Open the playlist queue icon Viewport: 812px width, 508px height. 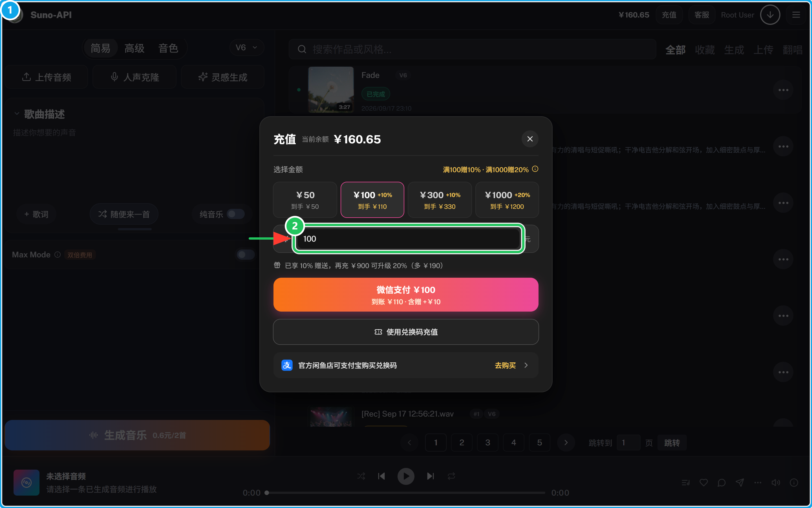point(685,483)
